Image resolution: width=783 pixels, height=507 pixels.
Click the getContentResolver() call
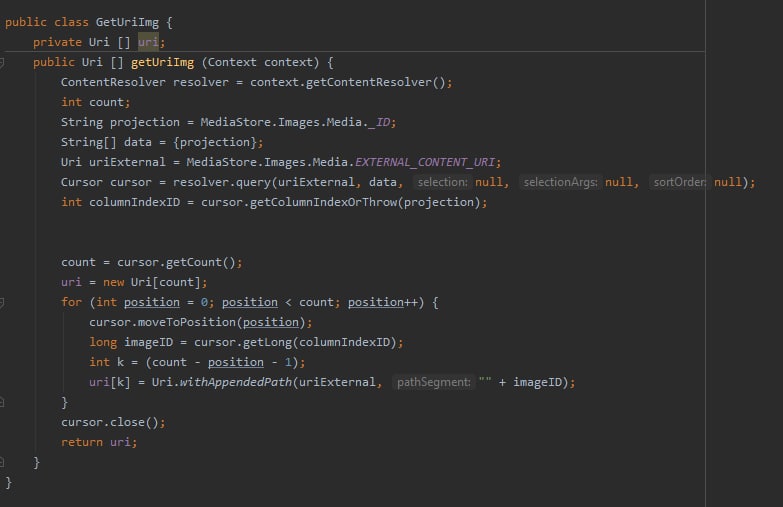(x=375, y=82)
